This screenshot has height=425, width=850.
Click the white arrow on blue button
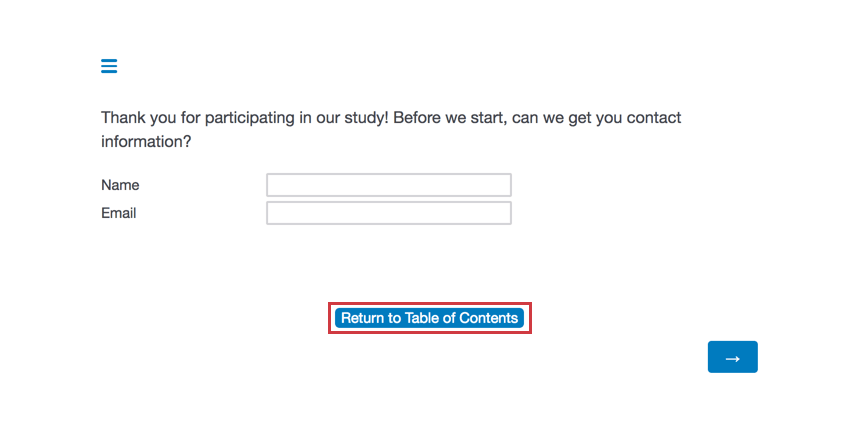click(732, 358)
